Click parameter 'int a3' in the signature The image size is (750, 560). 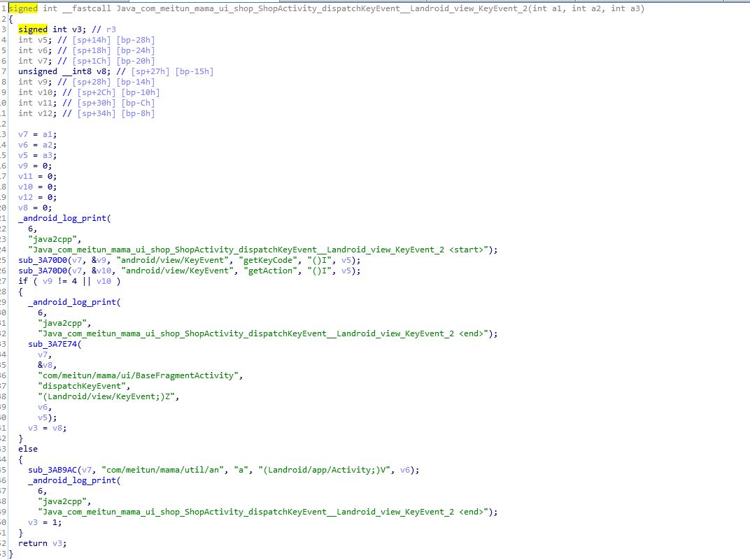pos(625,8)
